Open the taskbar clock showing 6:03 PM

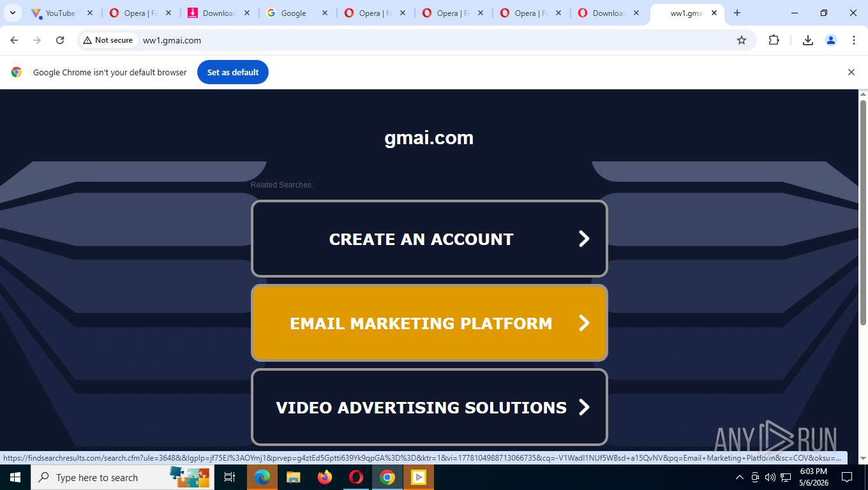pos(813,477)
